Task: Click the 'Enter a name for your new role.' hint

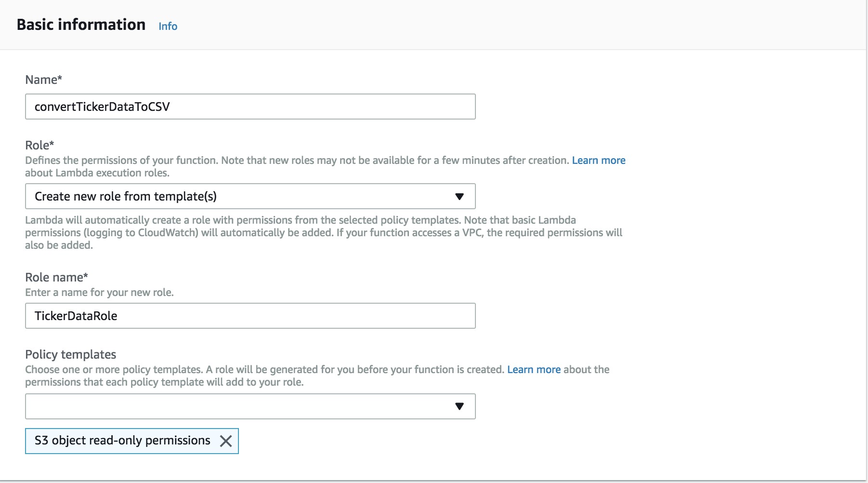Action: (99, 292)
